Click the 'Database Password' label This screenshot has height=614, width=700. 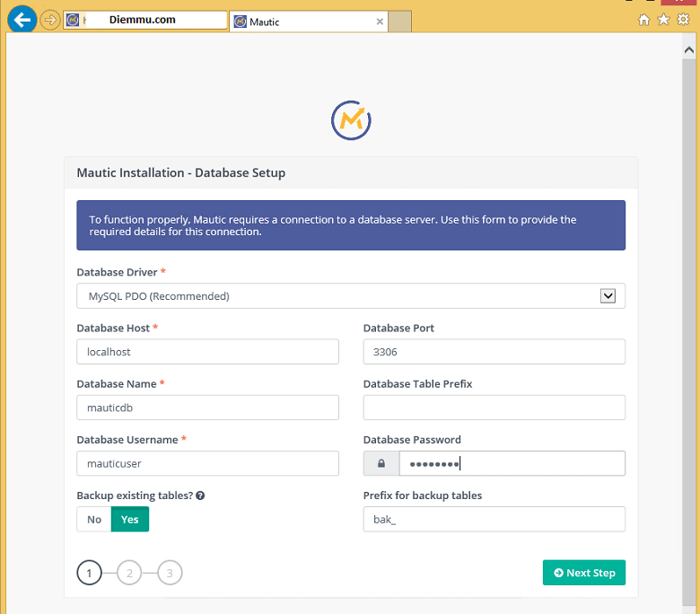(x=412, y=439)
